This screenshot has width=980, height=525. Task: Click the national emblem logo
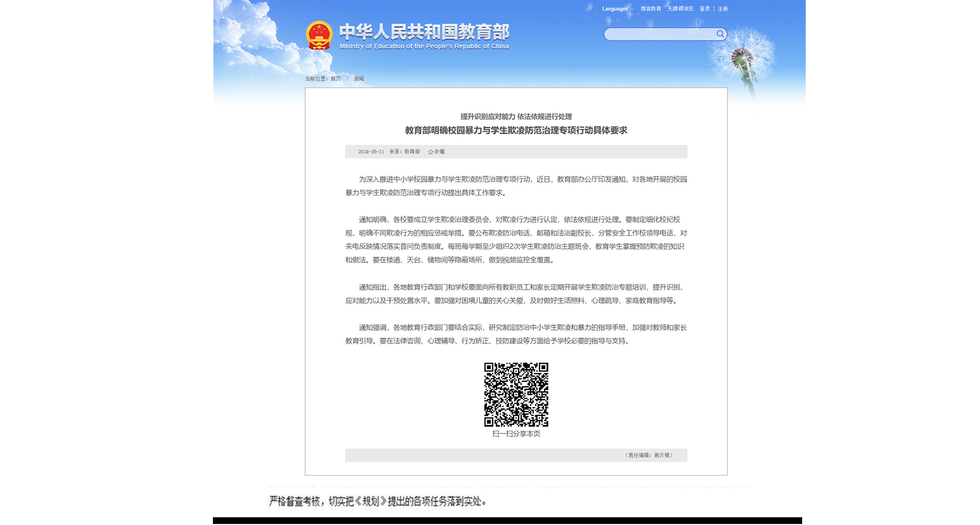point(319,36)
